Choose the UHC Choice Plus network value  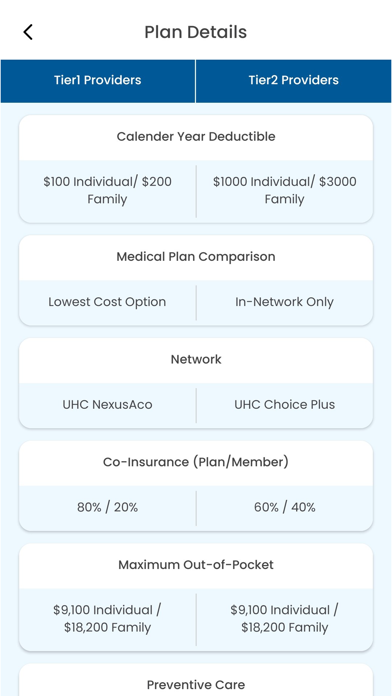pyautogui.click(x=285, y=405)
